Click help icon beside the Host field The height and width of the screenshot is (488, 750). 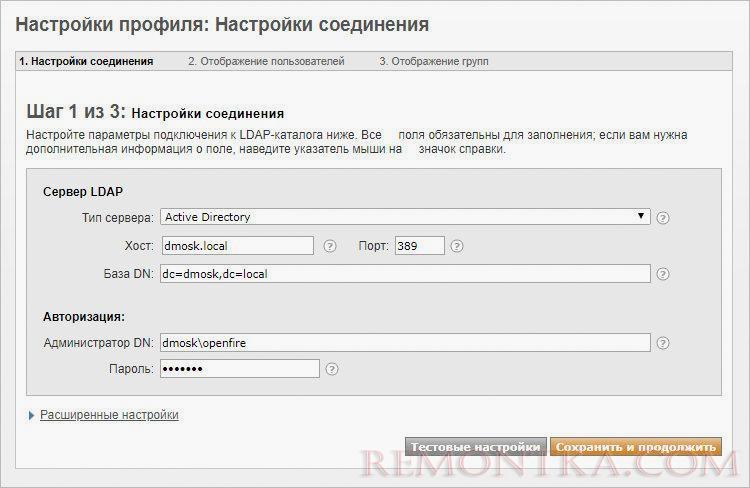pyautogui.click(x=330, y=246)
